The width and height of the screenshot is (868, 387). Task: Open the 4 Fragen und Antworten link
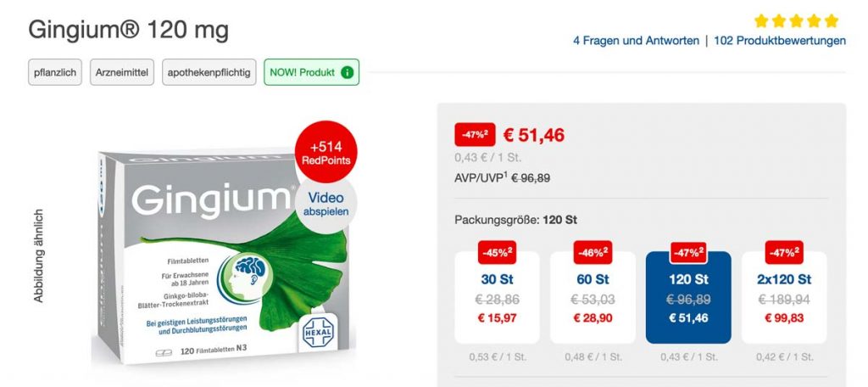point(636,41)
